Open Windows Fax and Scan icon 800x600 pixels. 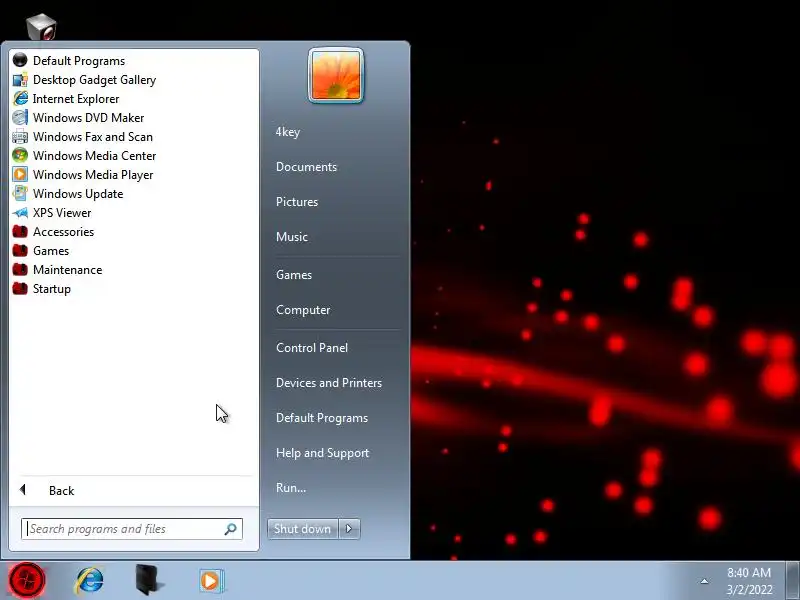click(x=20, y=137)
